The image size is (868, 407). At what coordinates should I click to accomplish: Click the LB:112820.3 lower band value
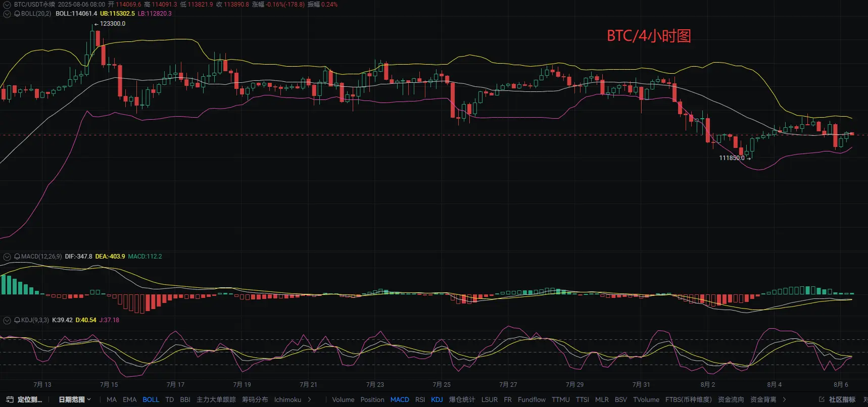155,14
